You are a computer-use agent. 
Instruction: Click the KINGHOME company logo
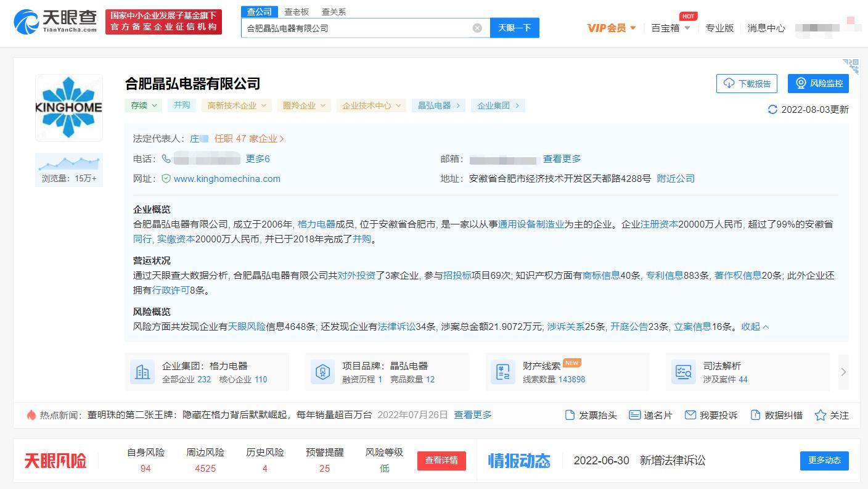coord(69,107)
